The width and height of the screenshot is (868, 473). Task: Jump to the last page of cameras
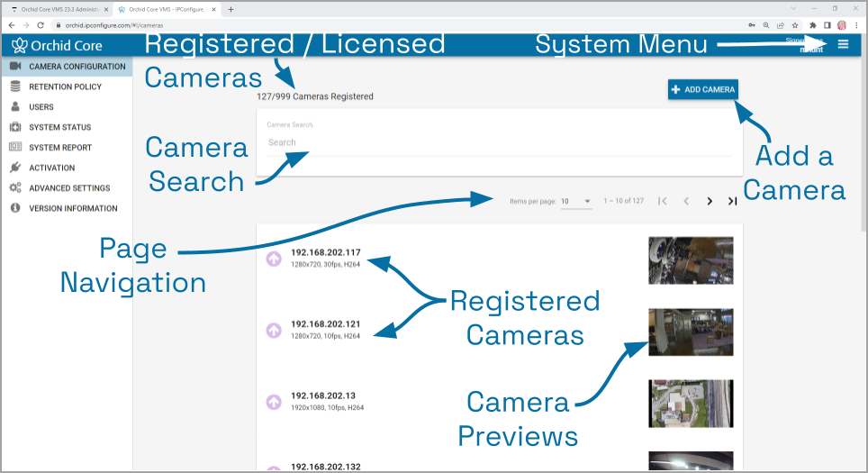(732, 201)
